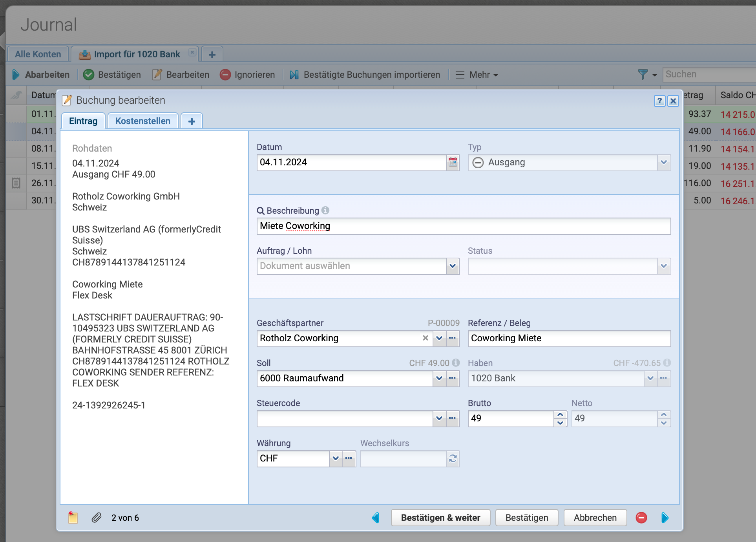
Task: Open the Mehr menu
Action: click(477, 75)
